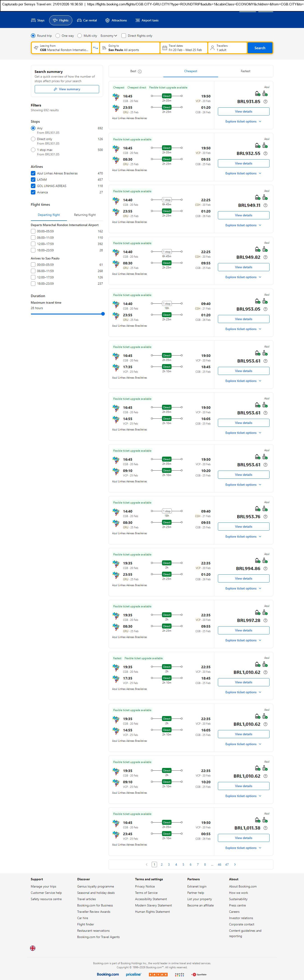Select the Direct only stops filter
This screenshot has width=304, height=980.
point(33,139)
